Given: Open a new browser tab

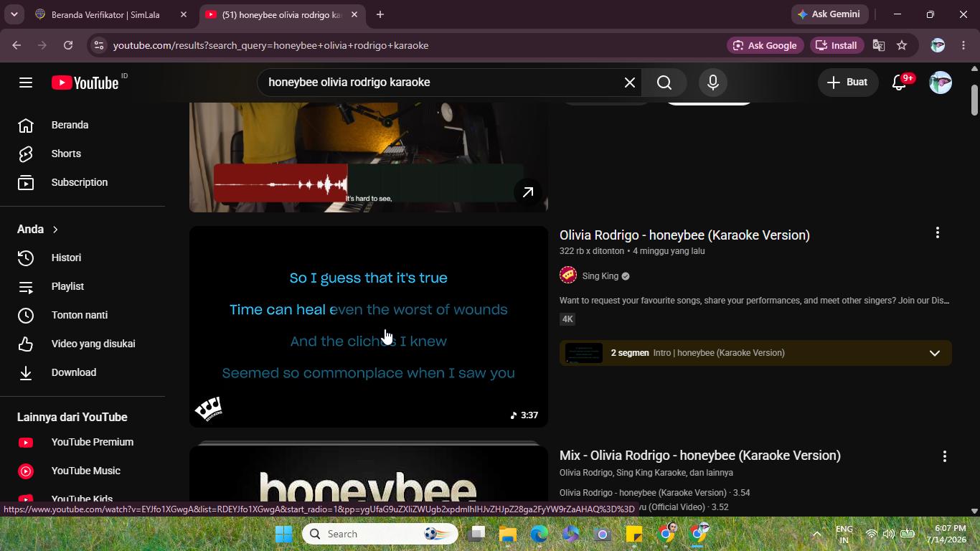Looking at the screenshot, I should (380, 14).
